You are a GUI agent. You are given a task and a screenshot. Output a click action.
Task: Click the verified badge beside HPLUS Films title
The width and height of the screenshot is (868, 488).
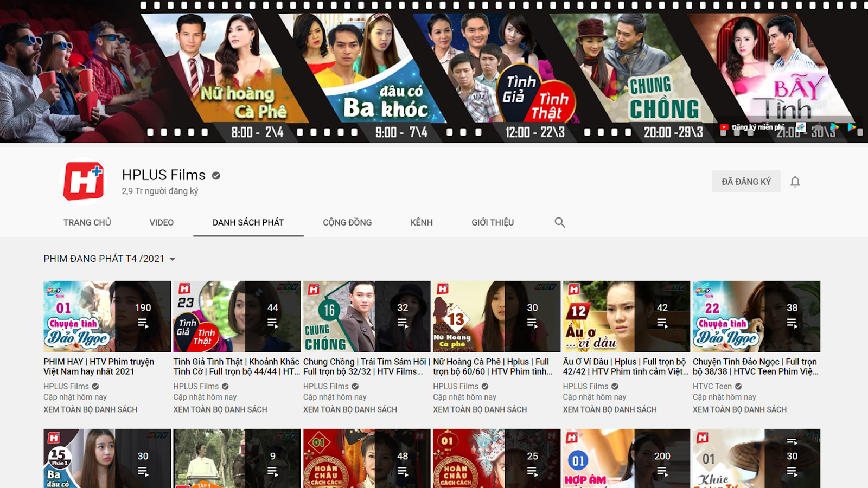(216, 175)
